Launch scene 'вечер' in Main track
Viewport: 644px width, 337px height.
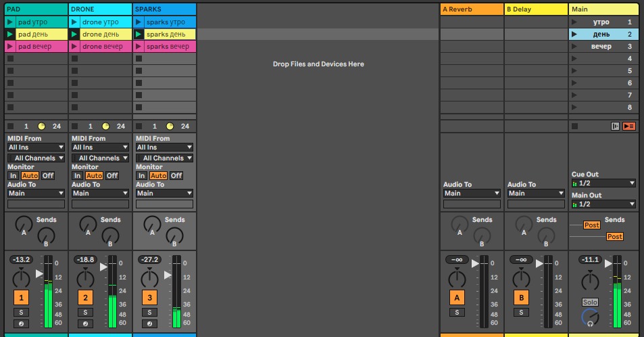click(574, 47)
